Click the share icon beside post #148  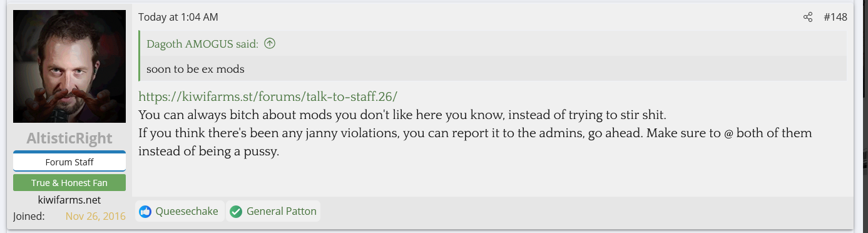pyautogui.click(x=808, y=18)
